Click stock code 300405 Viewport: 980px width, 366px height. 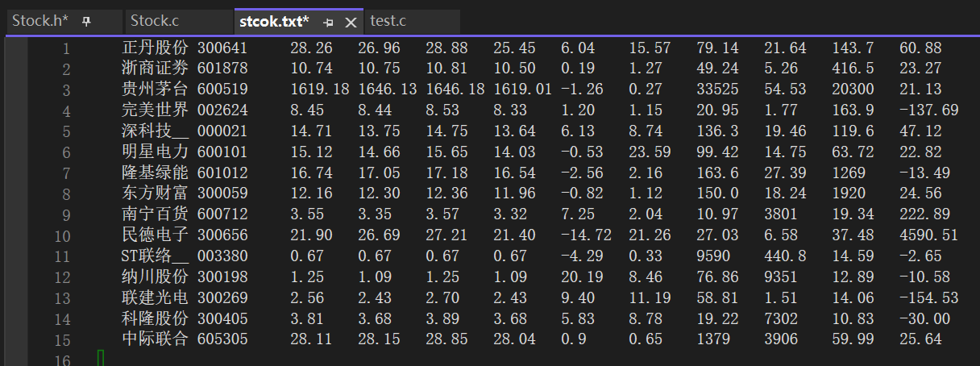(222, 319)
